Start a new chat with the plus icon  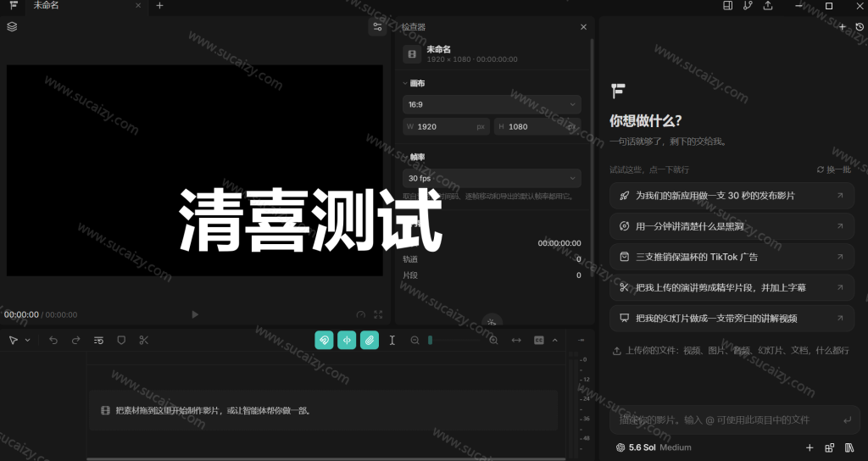click(x=842, y=26)
